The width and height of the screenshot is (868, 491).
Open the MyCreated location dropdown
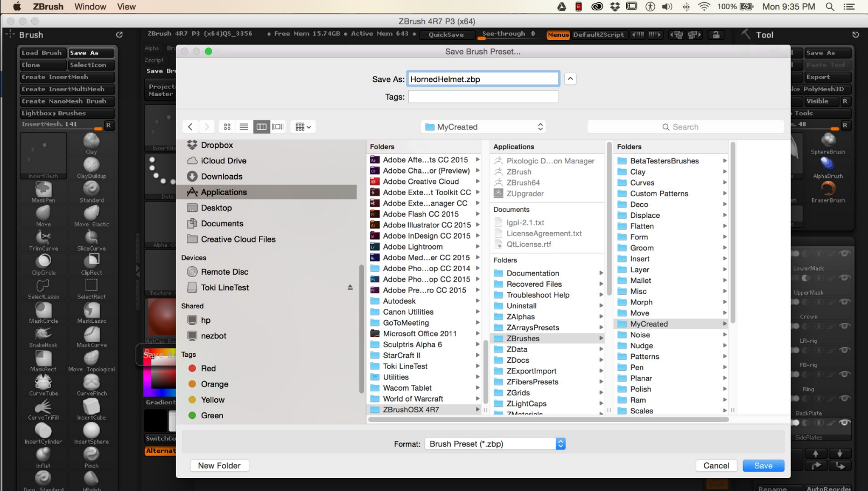click(484, 127)
